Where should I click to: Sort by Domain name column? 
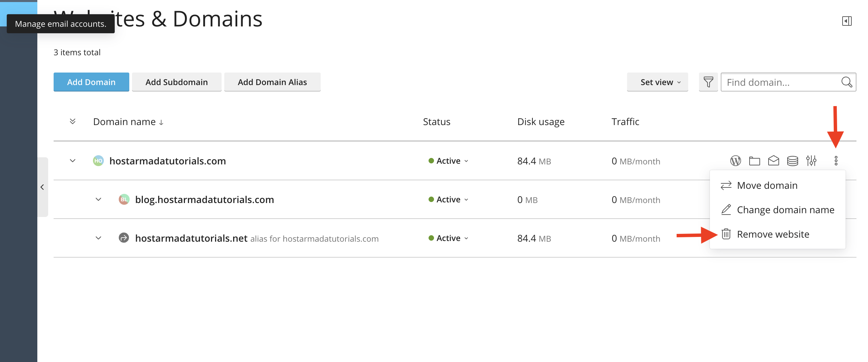coord(128,122)
